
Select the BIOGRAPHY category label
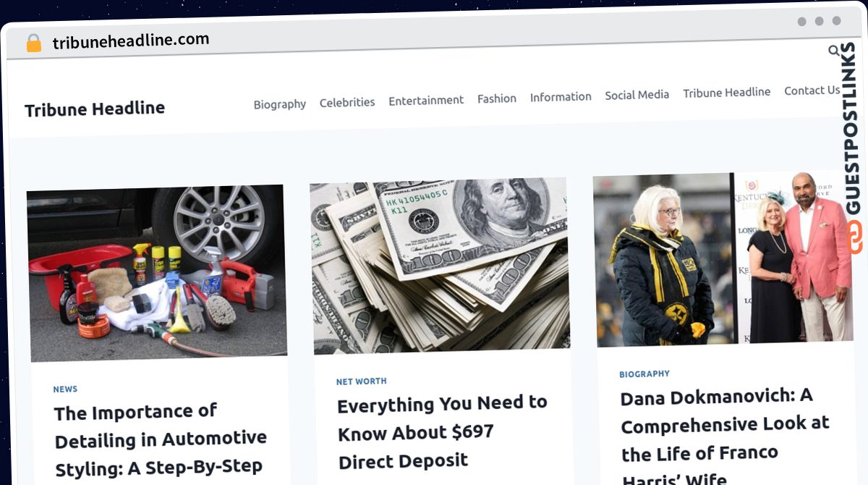point(644,374)
